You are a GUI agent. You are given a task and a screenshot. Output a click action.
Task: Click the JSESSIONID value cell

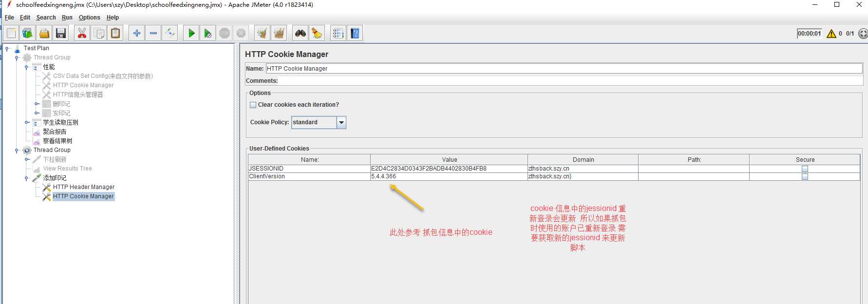449,169
